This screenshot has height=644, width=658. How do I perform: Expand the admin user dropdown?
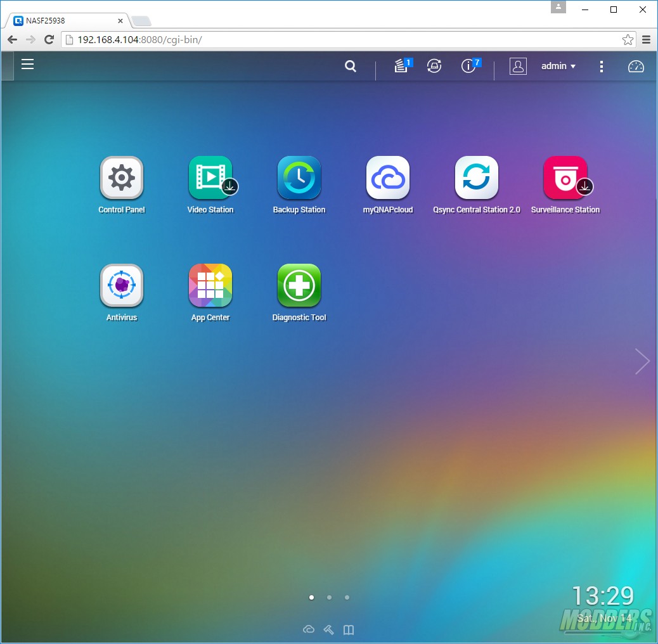[558, 66]
